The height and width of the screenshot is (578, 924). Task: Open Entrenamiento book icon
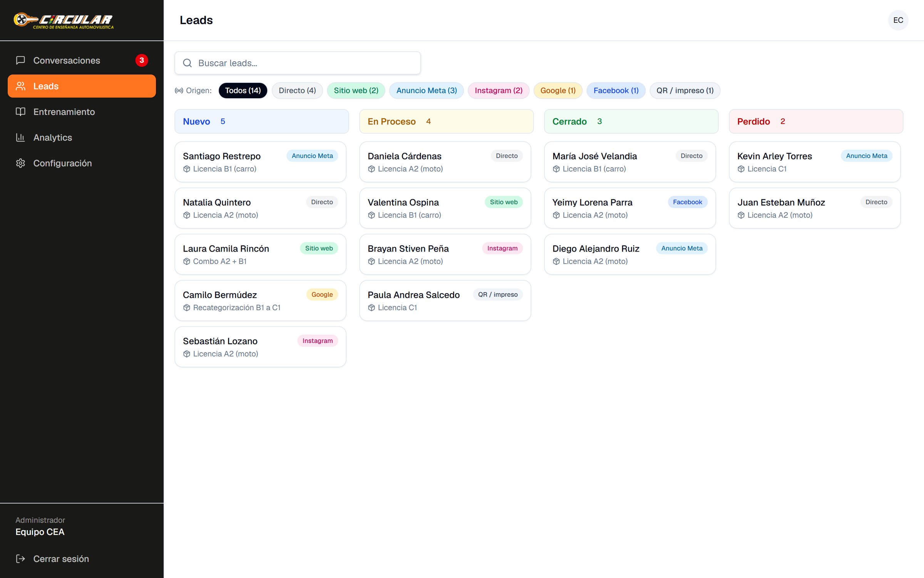(20, 112)
